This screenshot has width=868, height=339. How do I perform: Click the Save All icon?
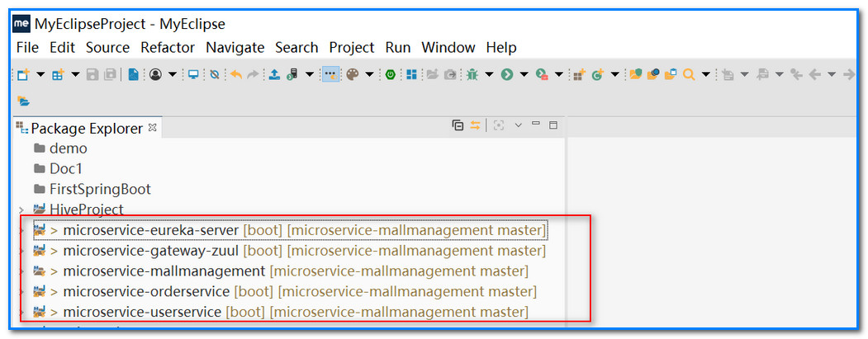[111, 74]
